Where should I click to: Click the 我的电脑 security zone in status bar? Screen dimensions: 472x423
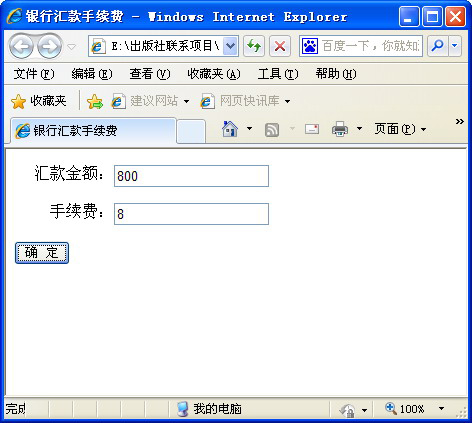[x=209, y=409]
